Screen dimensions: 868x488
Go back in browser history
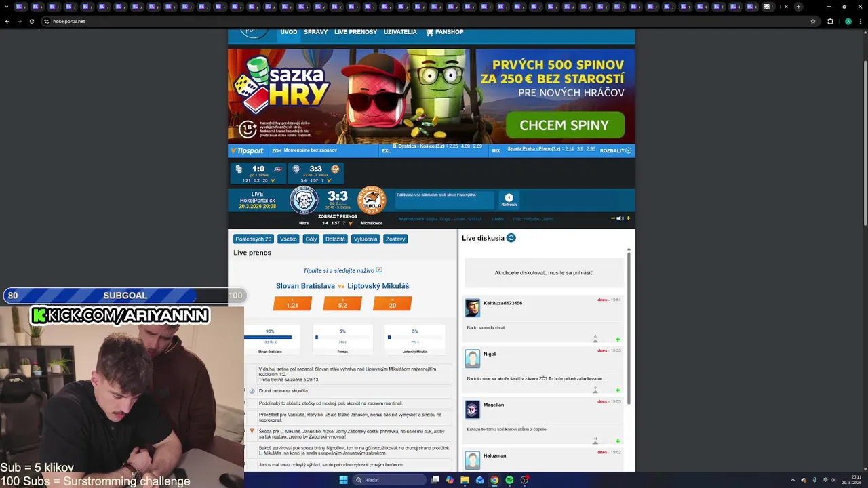tap(7, 21)
